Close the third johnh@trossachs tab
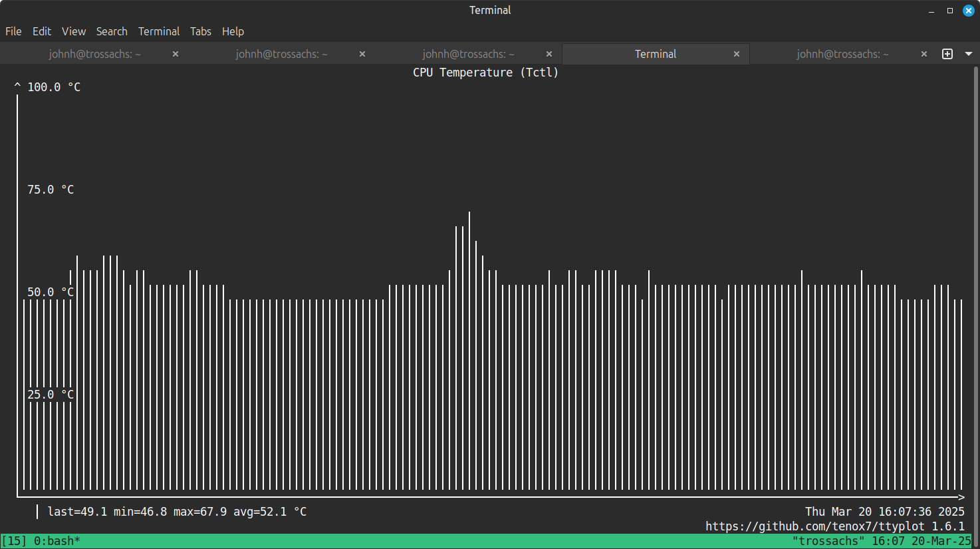Viewport: 980px width, 549px height. pos(549,54)
